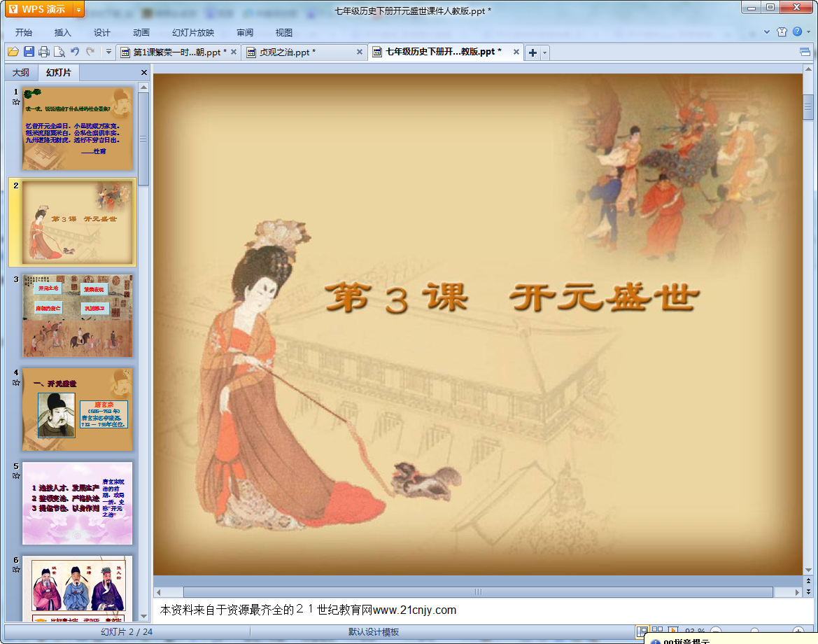This screenshot has height=644, width=818.
Task: Go to next slide double-arrow button
Action: pos(808,591)
